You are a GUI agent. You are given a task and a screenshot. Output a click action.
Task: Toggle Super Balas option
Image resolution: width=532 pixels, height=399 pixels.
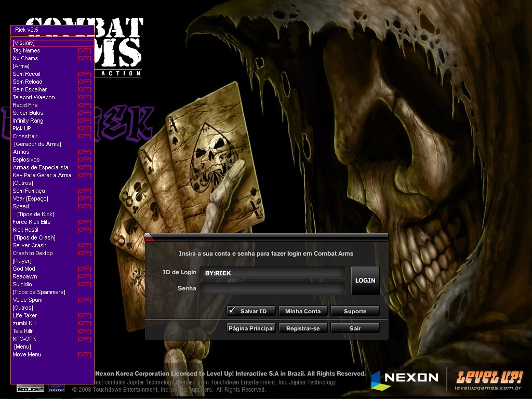pos(52,113)
